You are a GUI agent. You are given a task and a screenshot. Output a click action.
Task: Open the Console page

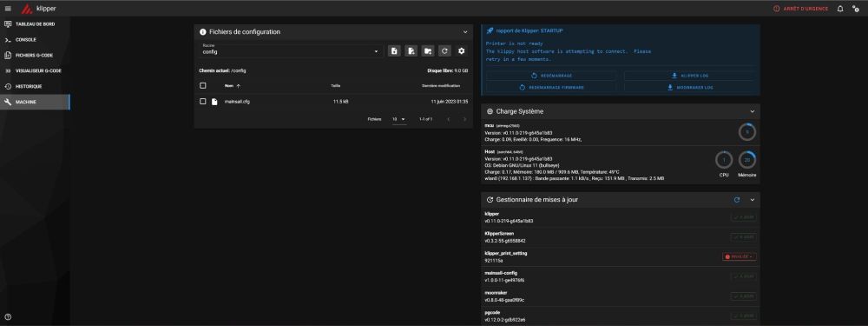point(35,40)
